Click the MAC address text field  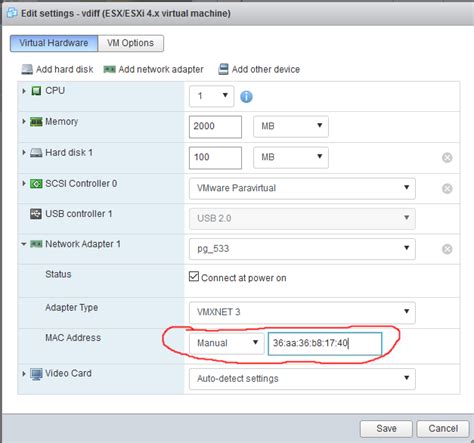(x=325, y=343)
